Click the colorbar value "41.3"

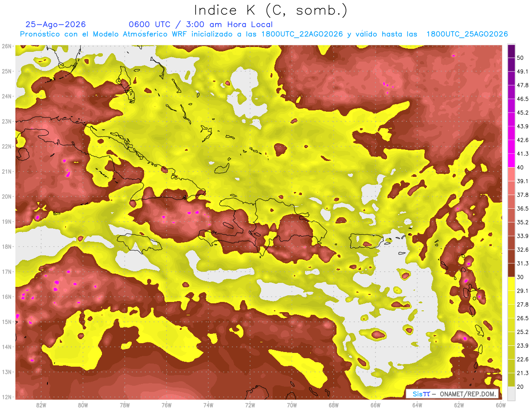pos(523,154)
